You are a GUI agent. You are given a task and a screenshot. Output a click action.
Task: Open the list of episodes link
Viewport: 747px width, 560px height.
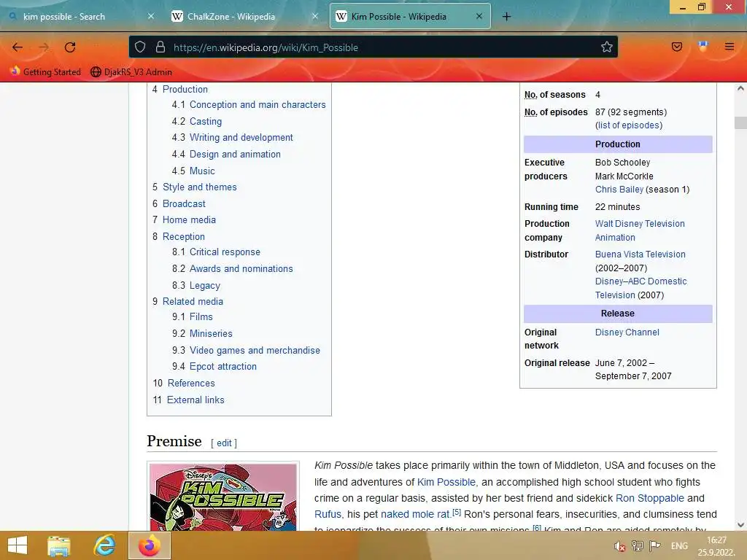629,125
